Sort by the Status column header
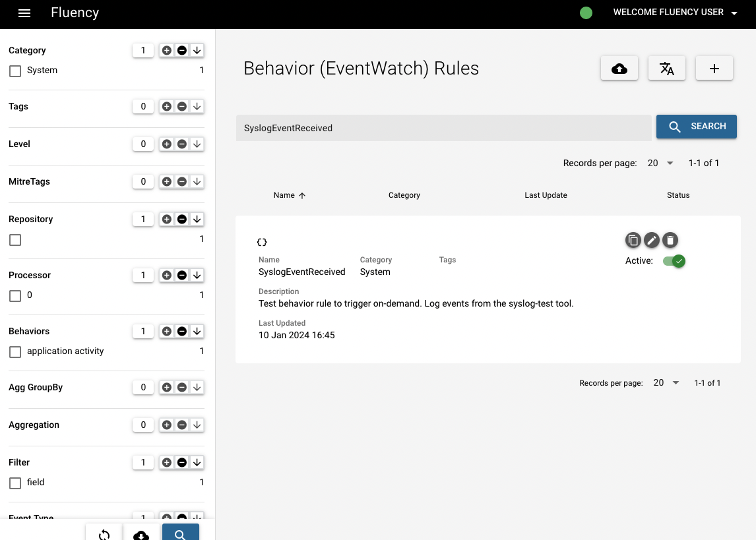Viewport: 756px width, 540px height. (x=678, y=195)
